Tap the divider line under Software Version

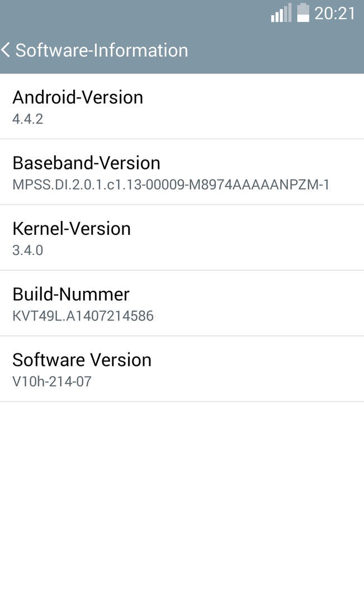pyautogui.click(x=182, y=402)
